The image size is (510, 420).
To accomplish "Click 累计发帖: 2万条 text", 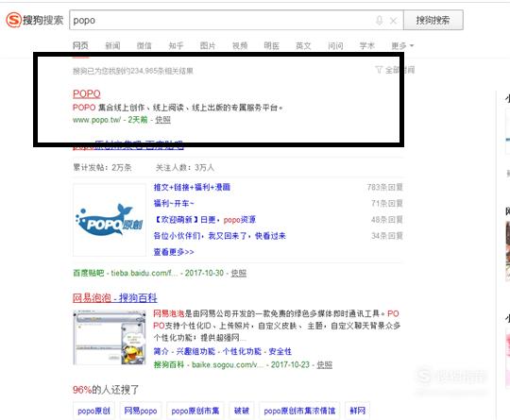I will (102, 167).
